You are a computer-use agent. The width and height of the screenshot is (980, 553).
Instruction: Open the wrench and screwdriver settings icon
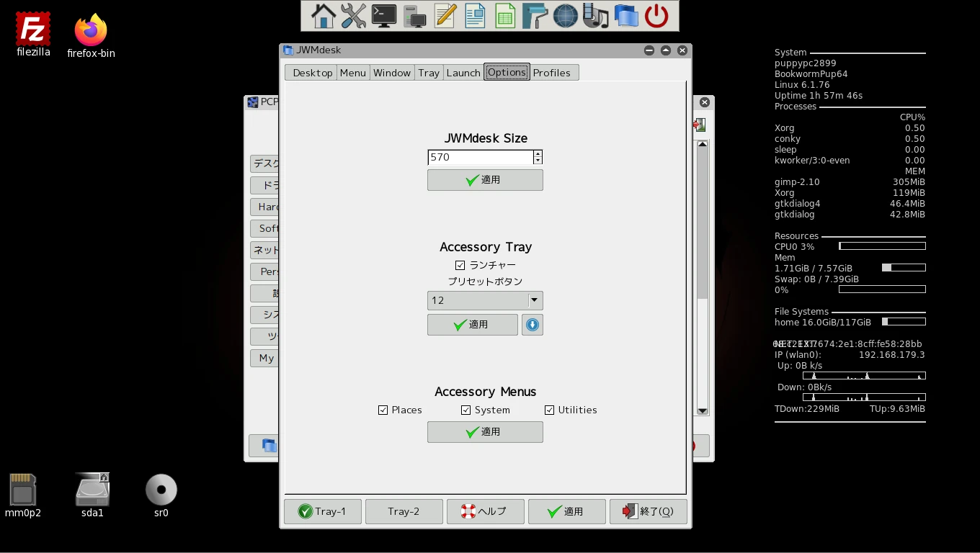point(353,16)
